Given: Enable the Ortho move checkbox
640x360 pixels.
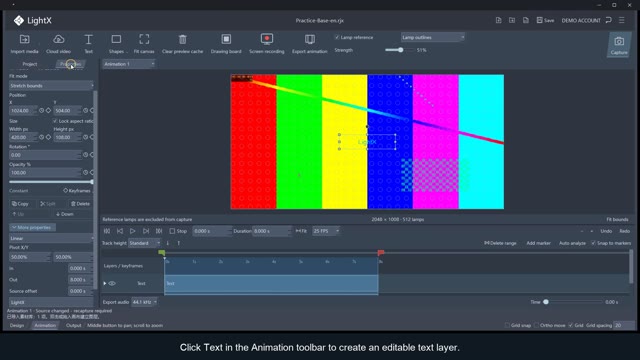Looking at the screenshot, I should (x=536, y=325).
